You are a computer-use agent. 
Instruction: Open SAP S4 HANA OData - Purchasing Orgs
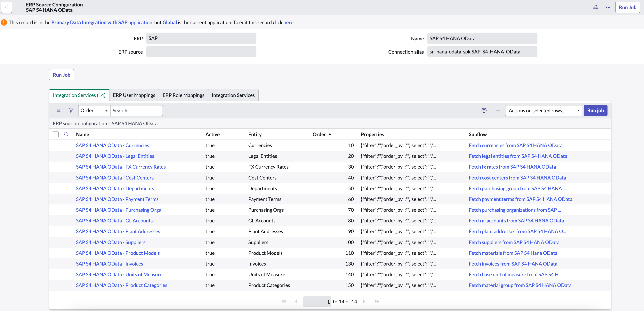pos(118,210)
